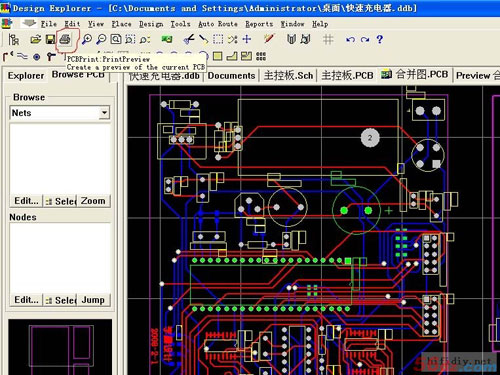Switch to the Explorer panel tab

(26, 76)
